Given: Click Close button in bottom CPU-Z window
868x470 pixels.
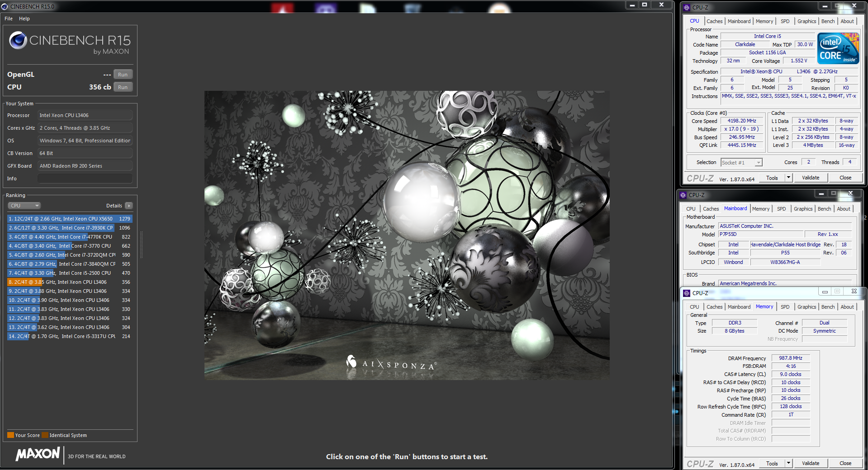Looking at the screenshot, I should [x=845, y=463].
